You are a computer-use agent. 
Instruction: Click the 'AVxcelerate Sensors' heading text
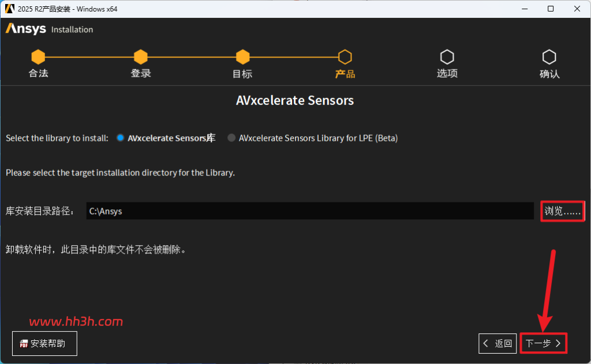(x=295, y=100)
